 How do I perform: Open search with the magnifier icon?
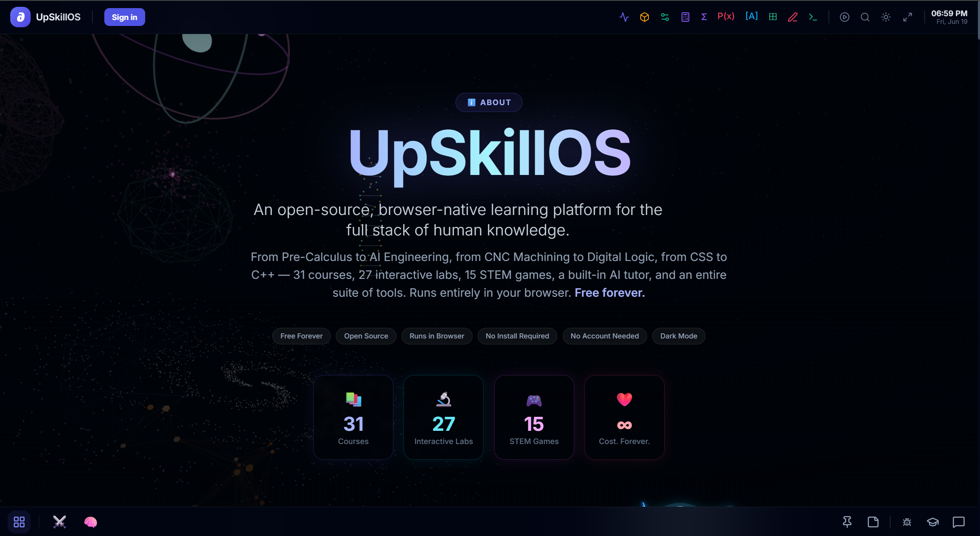(x=865, y=17)
